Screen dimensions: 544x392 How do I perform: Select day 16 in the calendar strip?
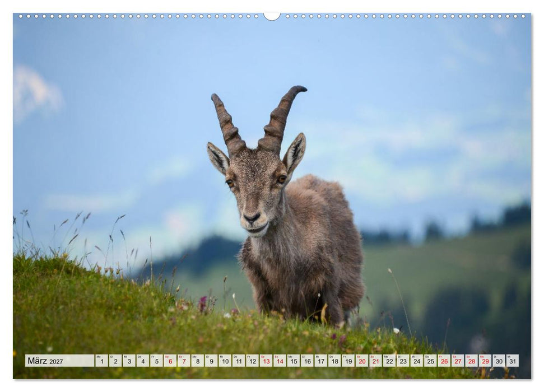pos(307,361)
